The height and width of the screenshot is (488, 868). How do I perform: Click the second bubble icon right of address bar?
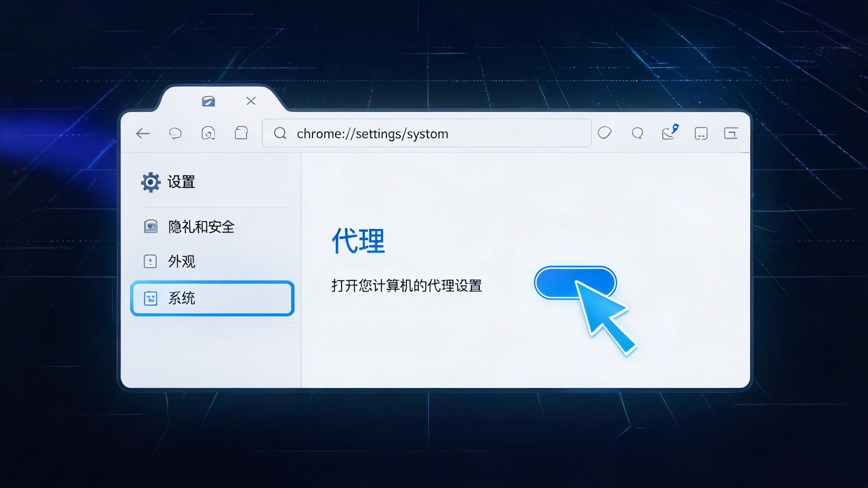(637, 133)
